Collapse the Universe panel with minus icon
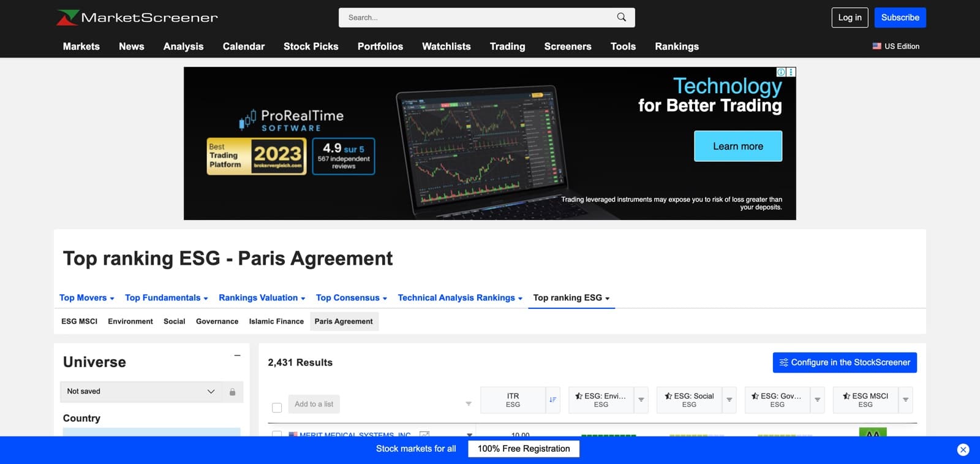Screen dimensions: 980x464 pos(237,356)
